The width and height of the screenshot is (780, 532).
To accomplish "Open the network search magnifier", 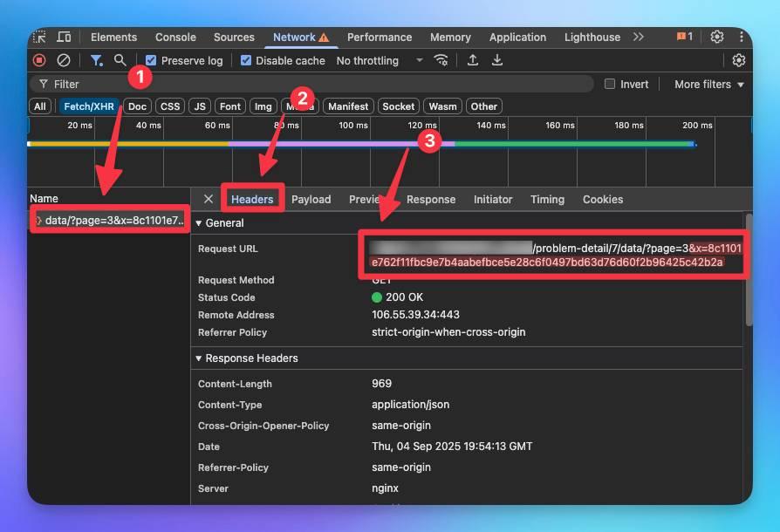I will click(120, 60).
